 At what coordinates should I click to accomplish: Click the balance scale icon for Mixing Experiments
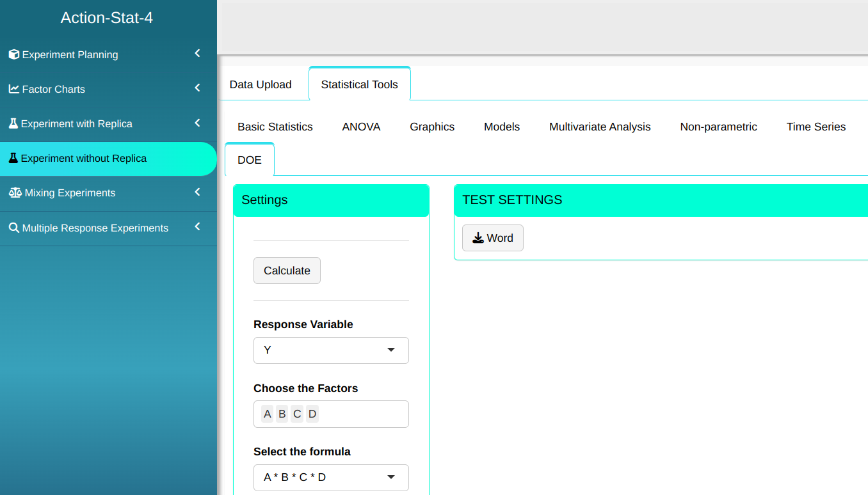coord(15,192)
